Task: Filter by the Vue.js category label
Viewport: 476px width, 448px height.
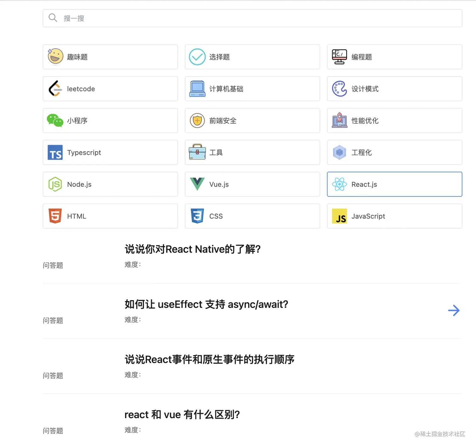Action: [219, 184]
